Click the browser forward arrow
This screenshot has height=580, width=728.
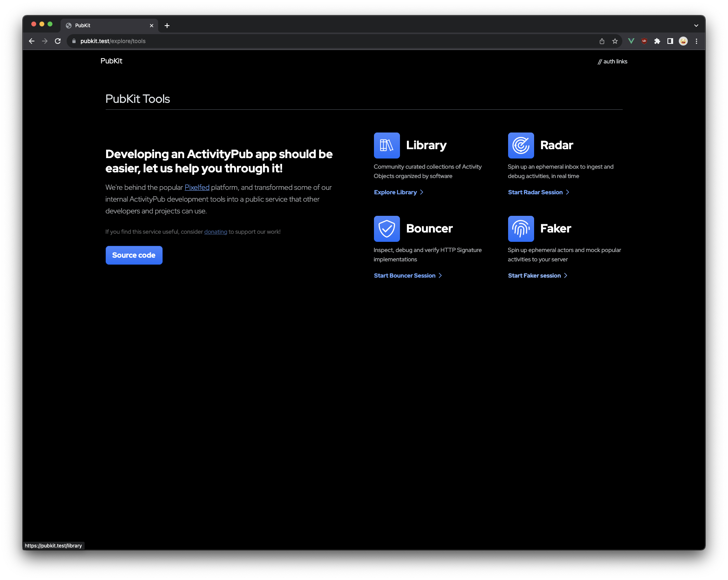click(x=45, y=41)
